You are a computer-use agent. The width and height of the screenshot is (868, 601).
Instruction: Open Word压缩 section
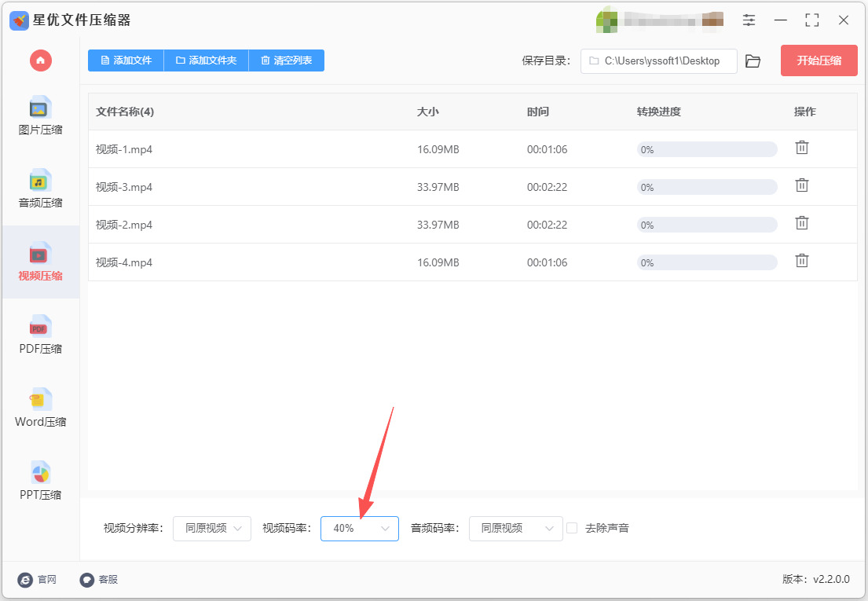[40, 409]
